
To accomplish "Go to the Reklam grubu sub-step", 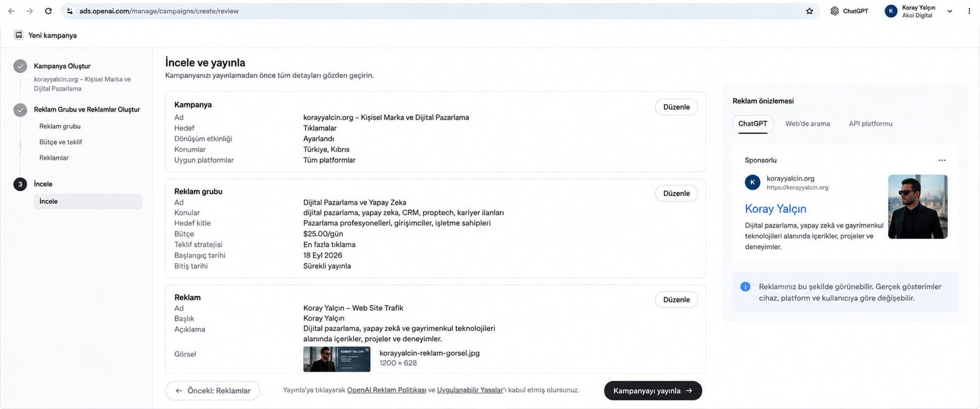I will [x=60, y=126].
